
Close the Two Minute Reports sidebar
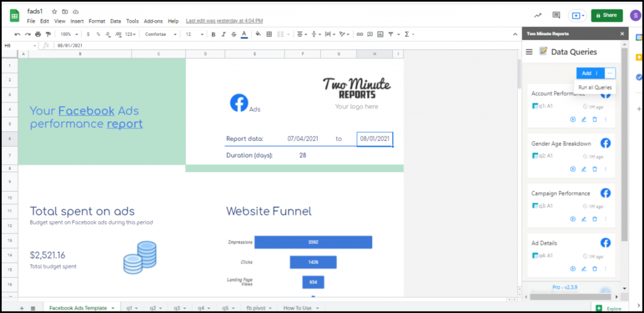point(622,34)
